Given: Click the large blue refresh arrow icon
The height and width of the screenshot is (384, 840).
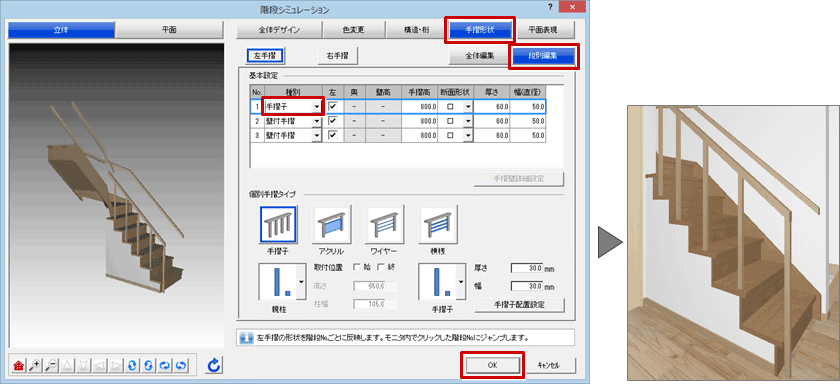Looking at the screenshot, I should point(214,365).
